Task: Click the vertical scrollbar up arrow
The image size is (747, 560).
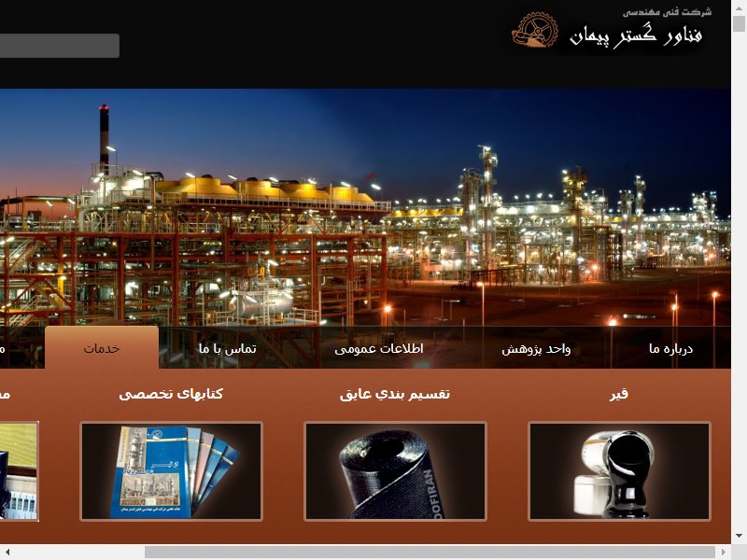Action: click(x=739, y=7)
